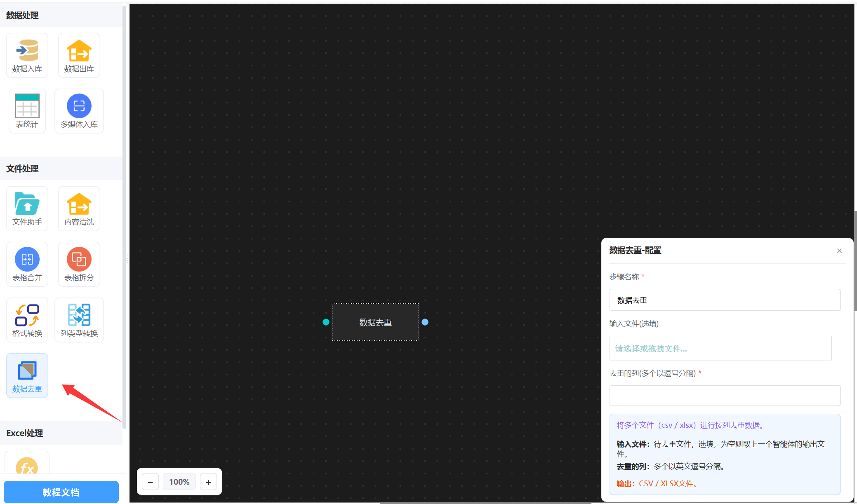857x504 pixels.
Task: Zoom in with the plus button
Action: pos(208,482)
